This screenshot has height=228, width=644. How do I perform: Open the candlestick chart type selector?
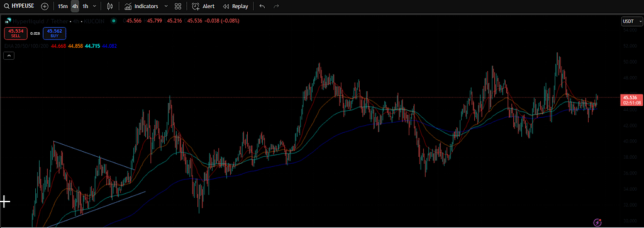coord(109,6)
